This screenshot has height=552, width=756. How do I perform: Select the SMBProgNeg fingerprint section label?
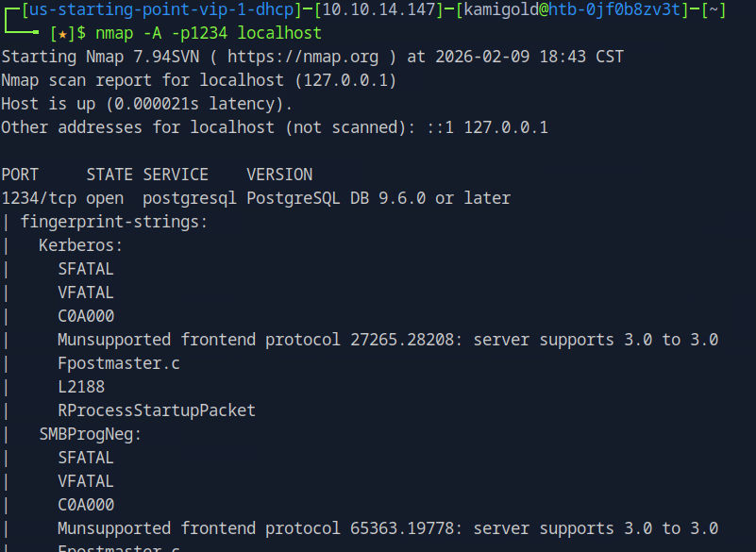click(x=91, y=434)
